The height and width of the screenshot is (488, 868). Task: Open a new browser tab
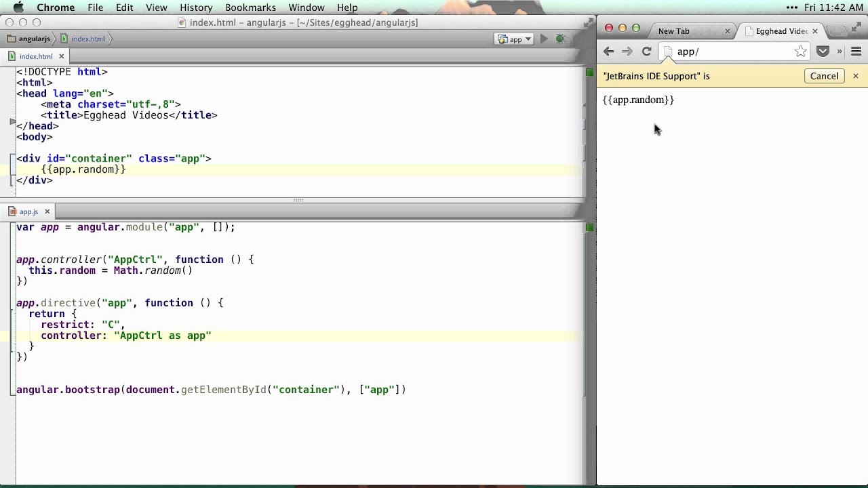point(837,31)
